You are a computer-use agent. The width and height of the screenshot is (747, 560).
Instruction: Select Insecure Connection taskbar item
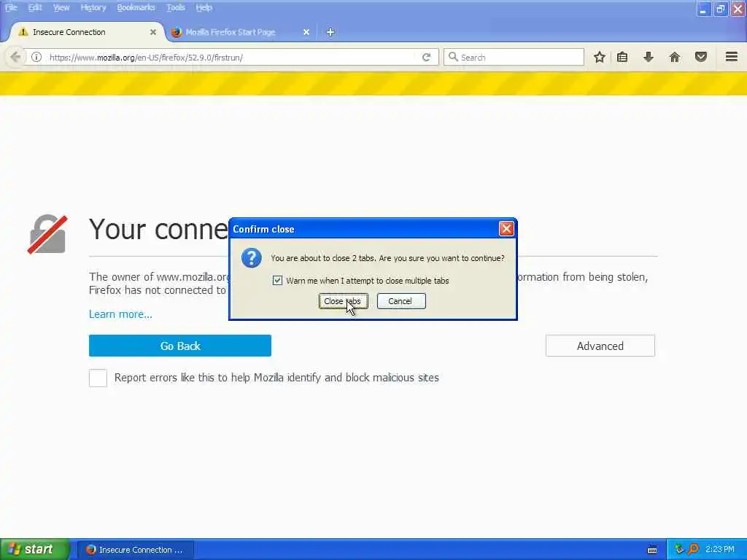[136, 550]
